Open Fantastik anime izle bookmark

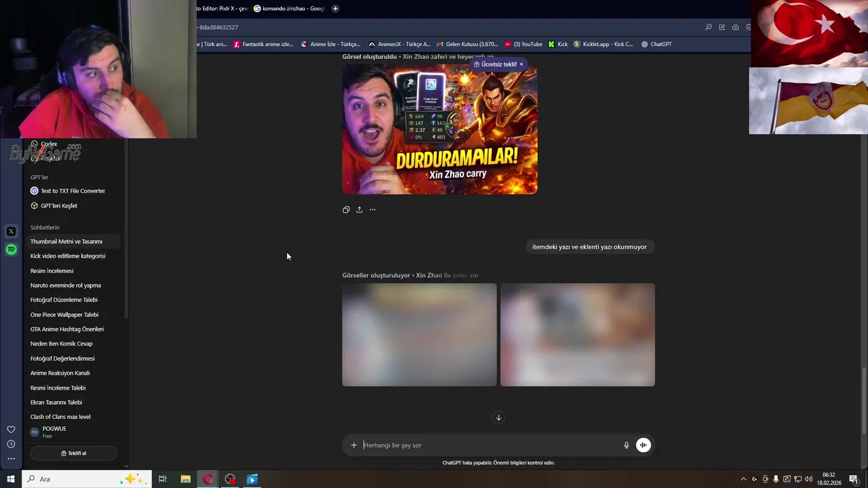263,44
